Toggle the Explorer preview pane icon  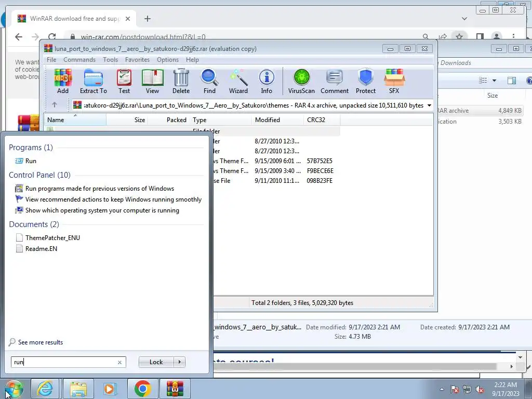(512, 81)
